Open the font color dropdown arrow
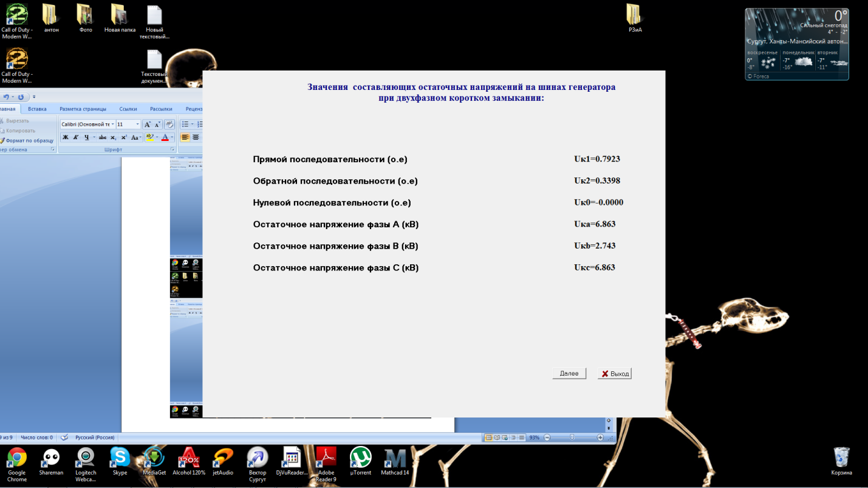868x488 pixels. pyautogui.click(x=172, y=137)
